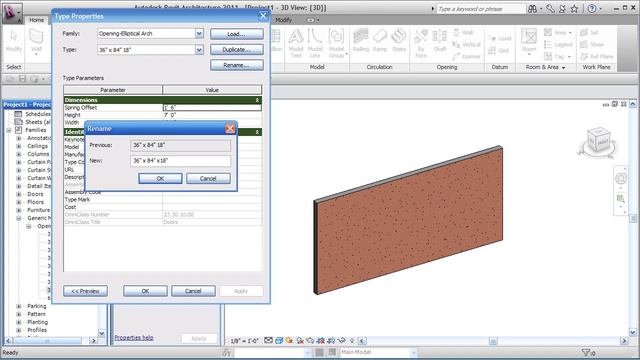Open the Revit application menu button

pyautogui.click(x=12, y=12)
